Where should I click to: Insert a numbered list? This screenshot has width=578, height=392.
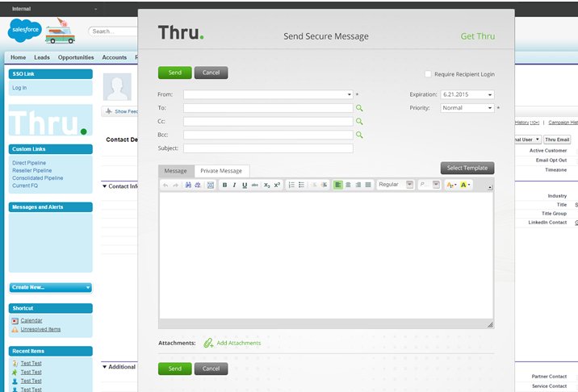point(291,185)
